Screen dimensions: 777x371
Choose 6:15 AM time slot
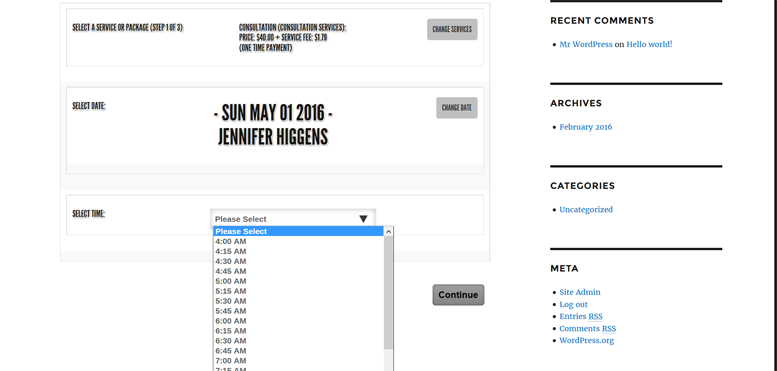(x=298, y=330)
